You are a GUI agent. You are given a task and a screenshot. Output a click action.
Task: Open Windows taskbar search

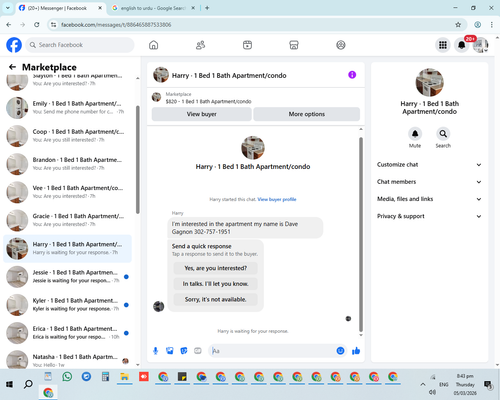[28, 384]
